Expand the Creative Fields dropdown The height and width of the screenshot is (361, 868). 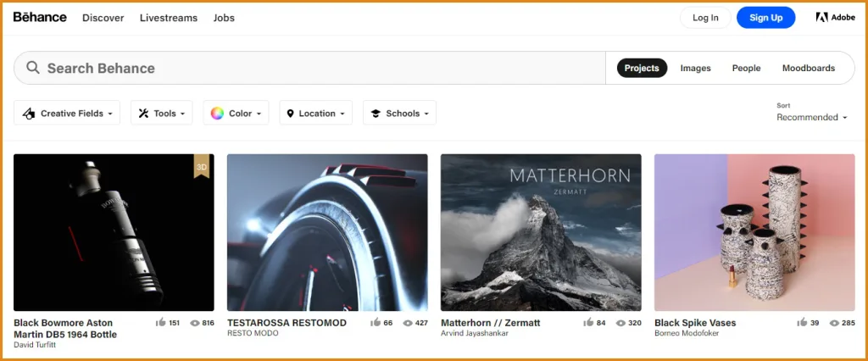click(67, 113)
